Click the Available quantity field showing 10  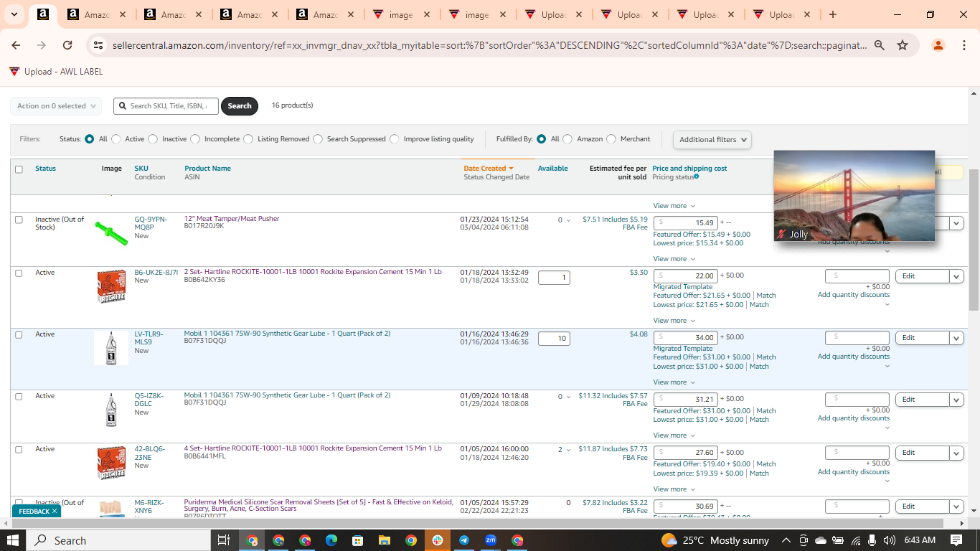pos(554,339)
